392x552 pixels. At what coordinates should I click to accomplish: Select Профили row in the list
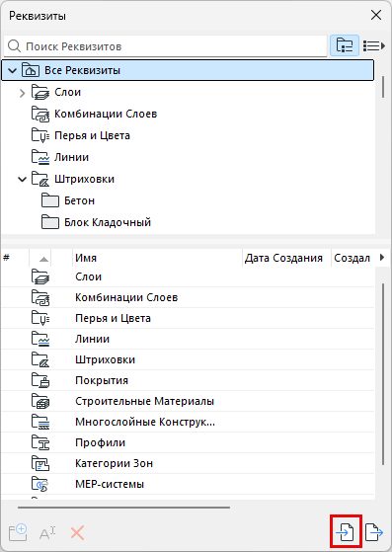point(188,442)
